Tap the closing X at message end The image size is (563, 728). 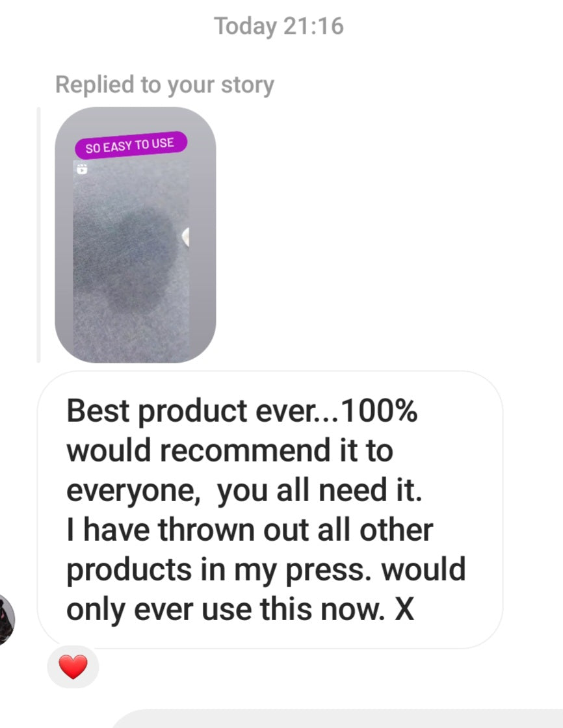pos(404,609)
